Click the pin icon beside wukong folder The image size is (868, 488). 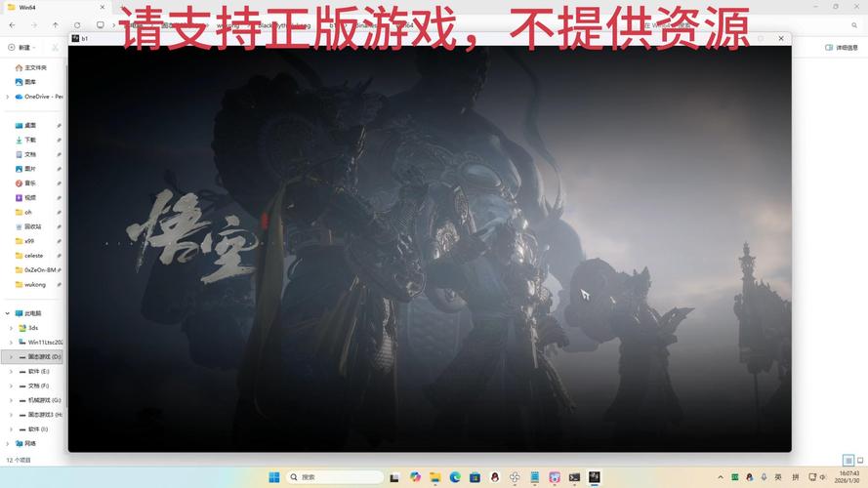(59, 284)
